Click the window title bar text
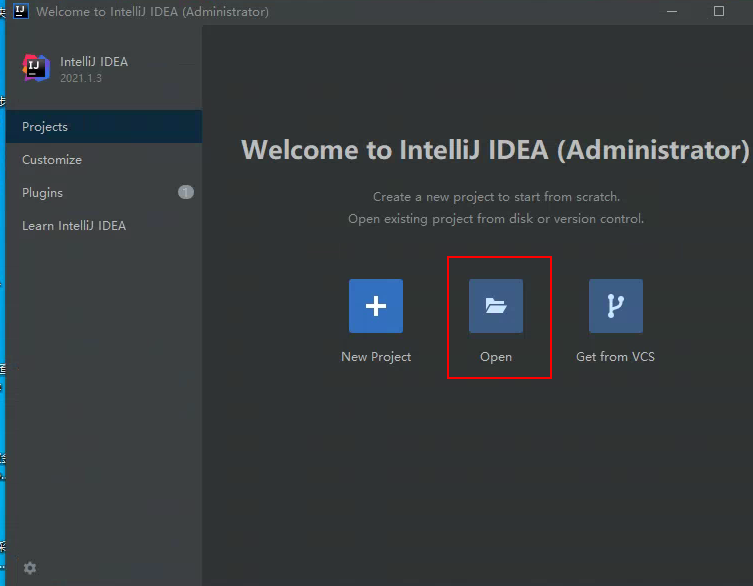 [152, 12]
